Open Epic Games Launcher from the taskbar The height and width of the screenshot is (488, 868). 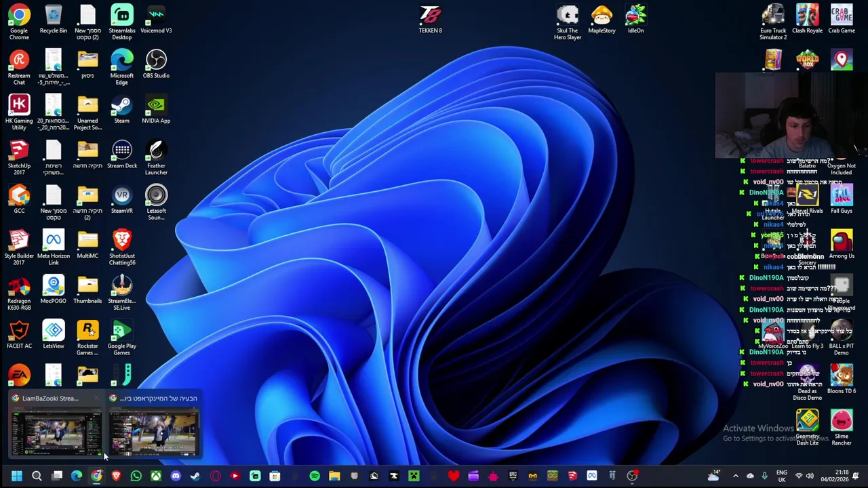point(513,476)
